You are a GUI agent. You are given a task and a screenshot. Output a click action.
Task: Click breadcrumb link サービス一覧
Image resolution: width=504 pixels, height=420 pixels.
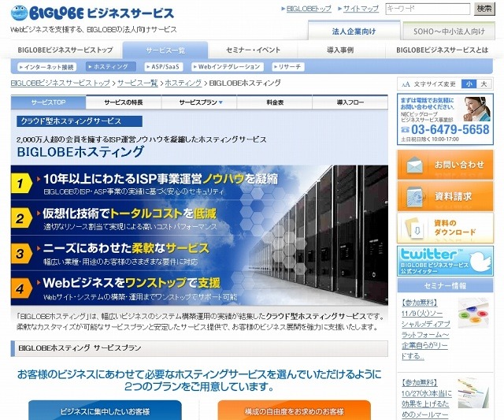[x=137, y=83]
